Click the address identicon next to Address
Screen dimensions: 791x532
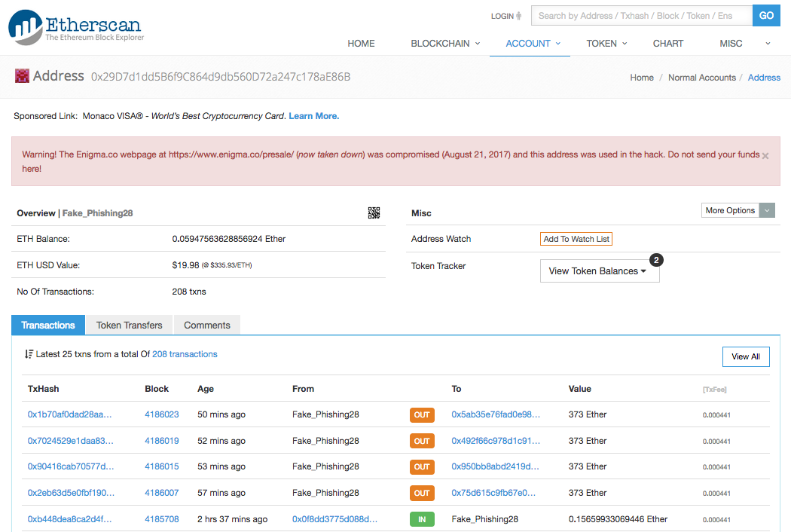(22, 76)
